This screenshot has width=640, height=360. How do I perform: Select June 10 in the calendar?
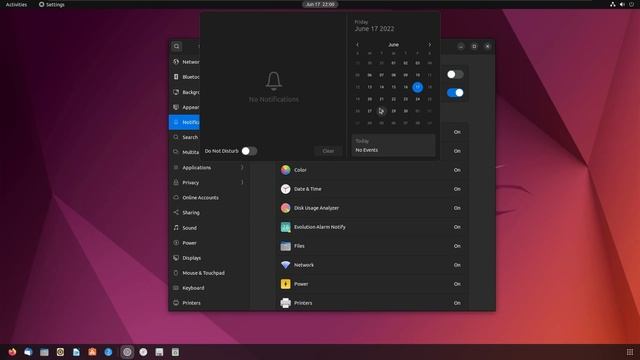point(417,75)
